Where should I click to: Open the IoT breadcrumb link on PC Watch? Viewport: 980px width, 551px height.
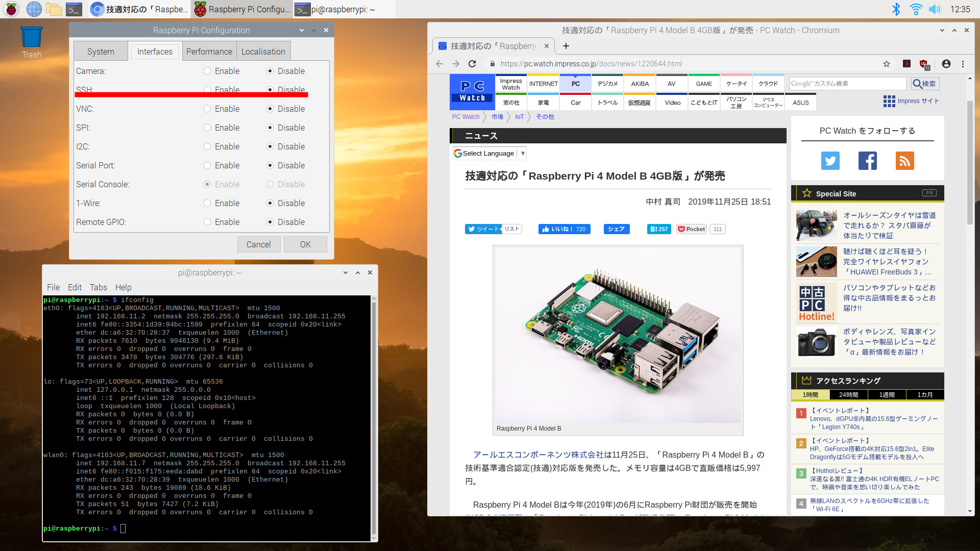coord(519,117)
